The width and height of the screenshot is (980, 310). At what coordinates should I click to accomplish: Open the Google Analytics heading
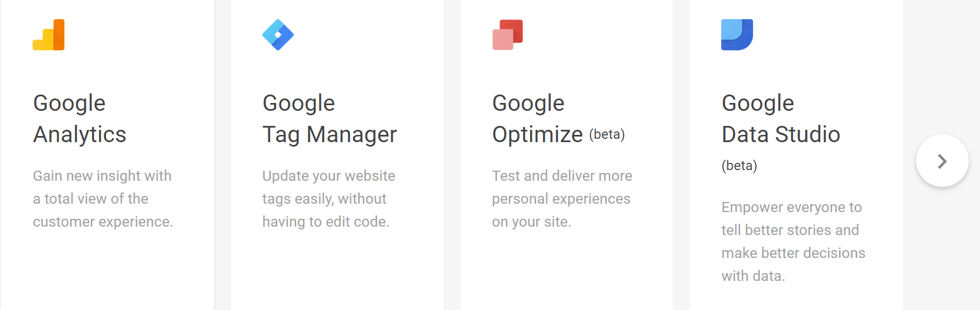(80, 119)
